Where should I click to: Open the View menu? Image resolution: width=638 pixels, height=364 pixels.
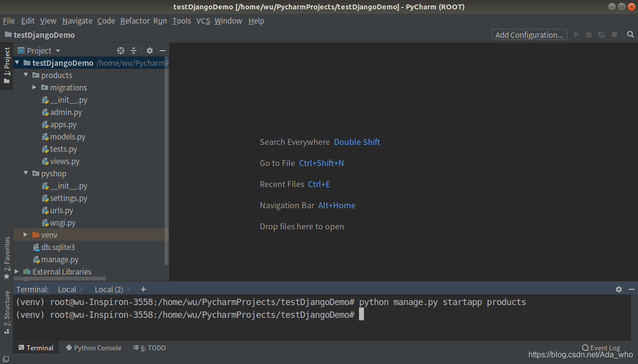coord(48,21)
